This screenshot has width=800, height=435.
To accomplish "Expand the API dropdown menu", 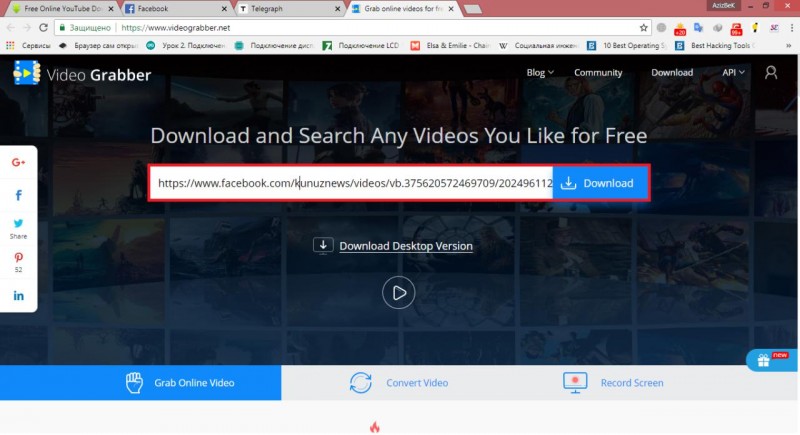I will click(x=733, y=72).
